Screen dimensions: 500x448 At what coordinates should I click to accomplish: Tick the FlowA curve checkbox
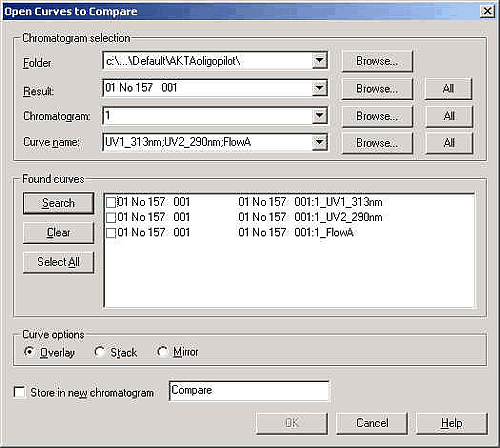point(111,233)
